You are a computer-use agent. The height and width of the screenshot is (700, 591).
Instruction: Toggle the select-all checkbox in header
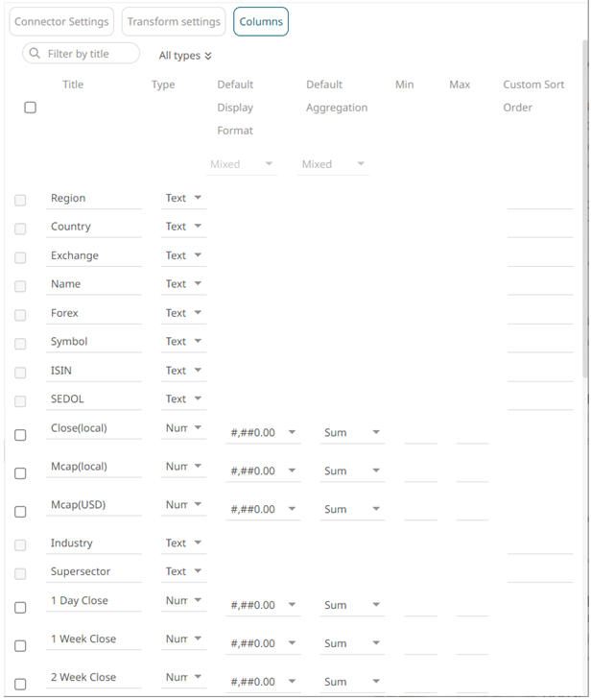pos(30,108)
